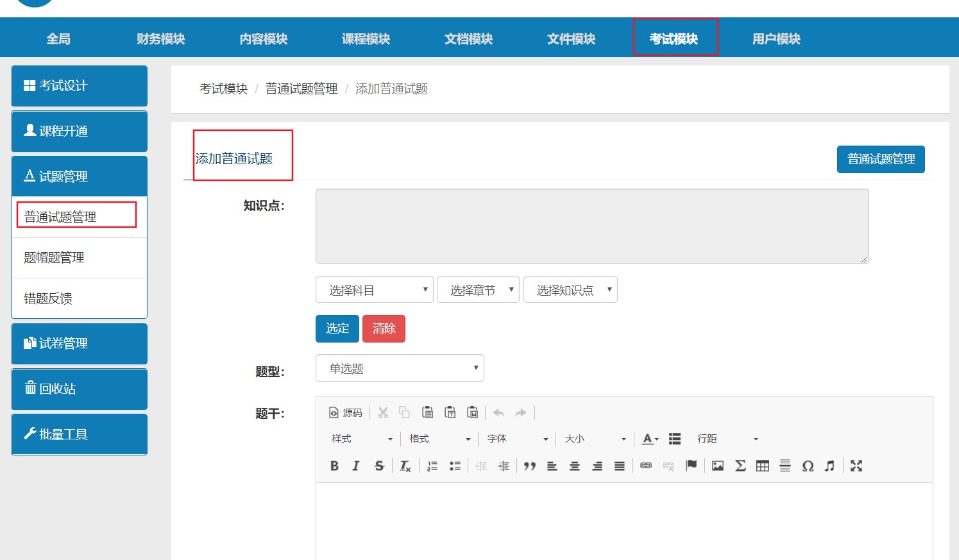Click the Insert Image icon
The image size is (959, 560).
(x=718, y=466)
